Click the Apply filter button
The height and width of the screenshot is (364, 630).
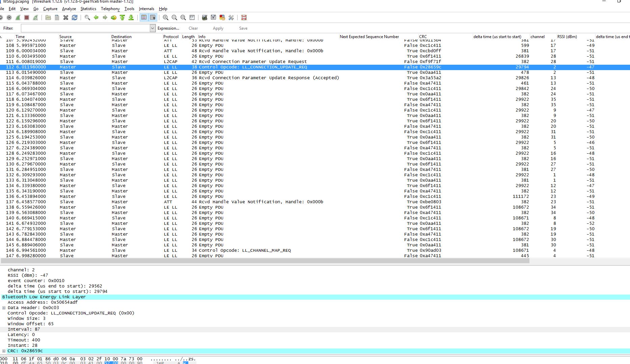point(218,28)
